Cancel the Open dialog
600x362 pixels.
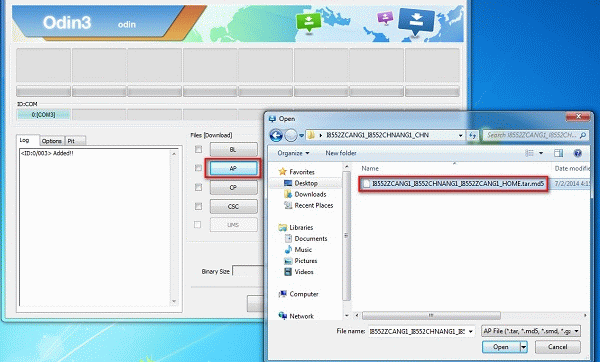click(x=558, y=347)
